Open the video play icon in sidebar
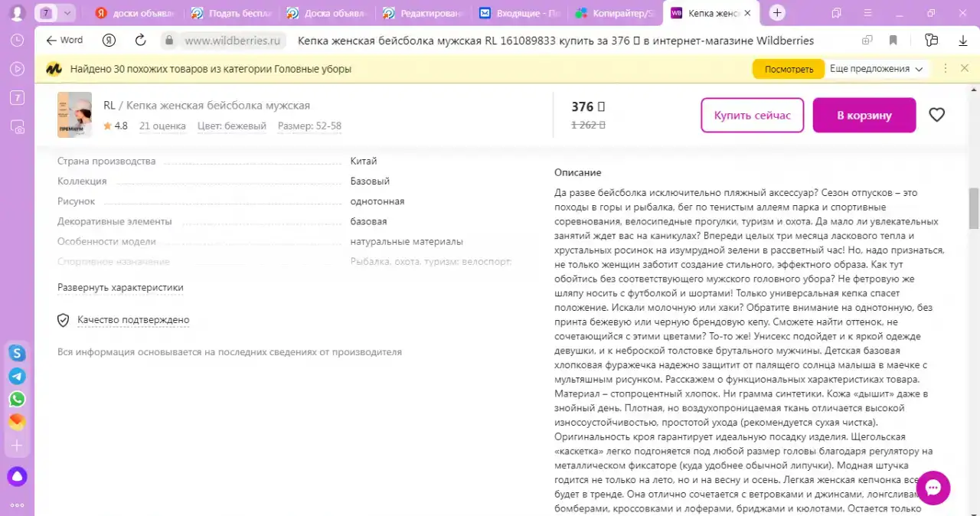Image resolution: width=980 pixels, height=516 pixels. [x=17, y=69]
